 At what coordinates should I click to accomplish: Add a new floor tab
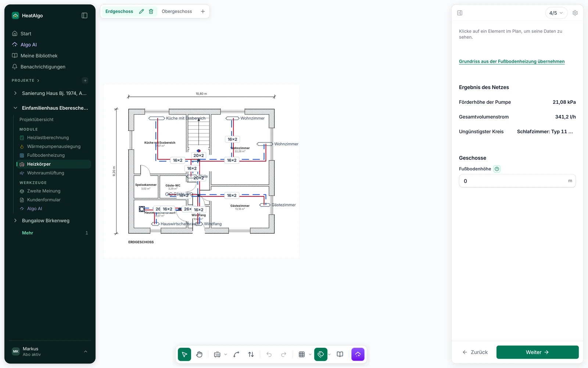[x=203, y=11]
